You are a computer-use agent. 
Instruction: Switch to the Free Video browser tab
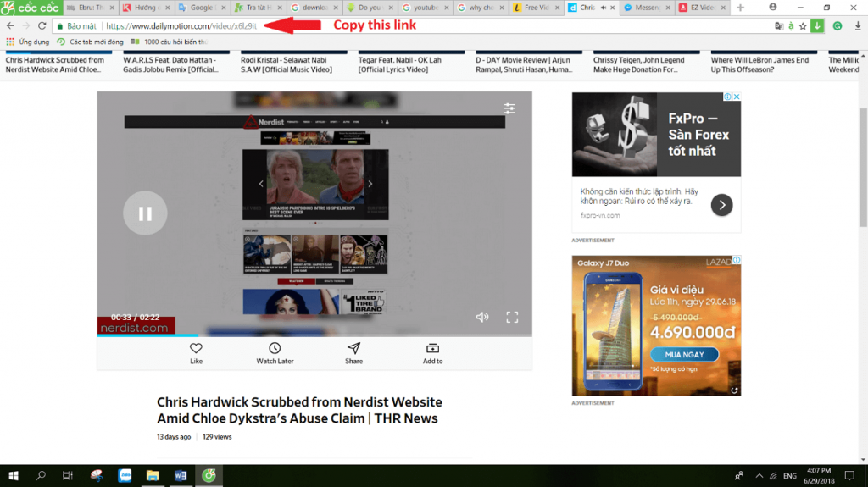[x=534, y=8]
